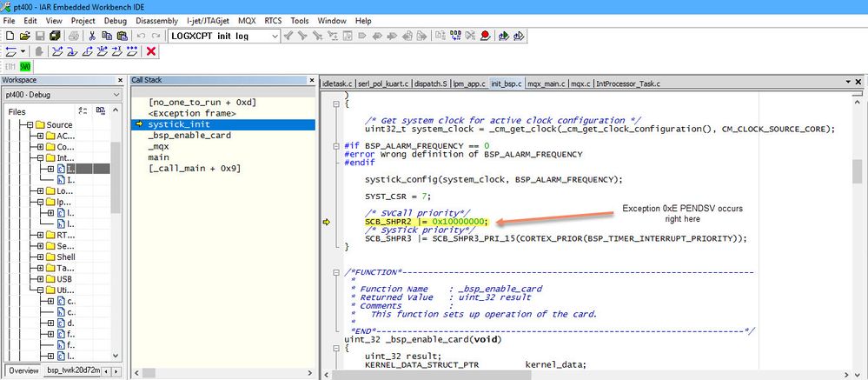This screenshot has height=380, width=868.
Task: Collapse the Uti... folder in workspace tree
Action: pos(41,290)
